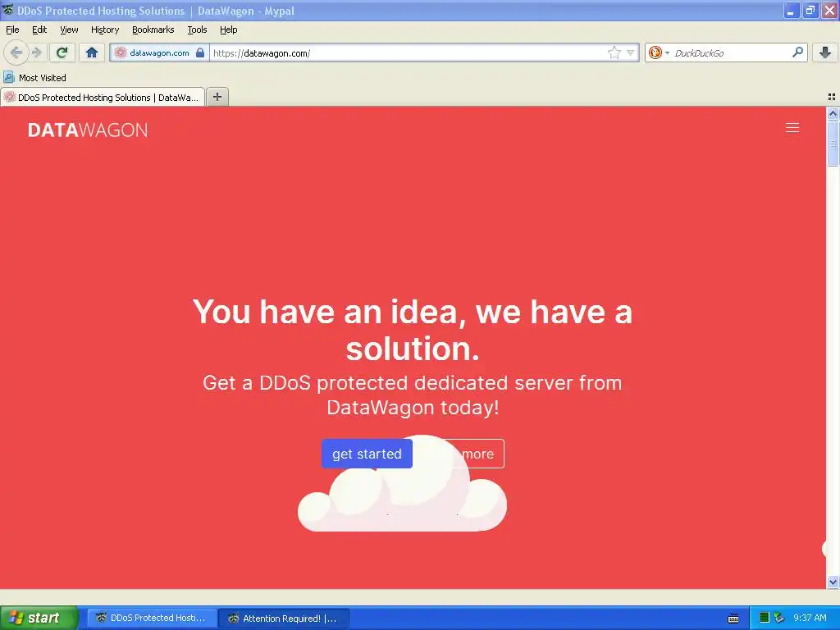Viewport: 840px width, 630px height.
Task: Open the Bookmarks menu
Action: pos(153,30)
